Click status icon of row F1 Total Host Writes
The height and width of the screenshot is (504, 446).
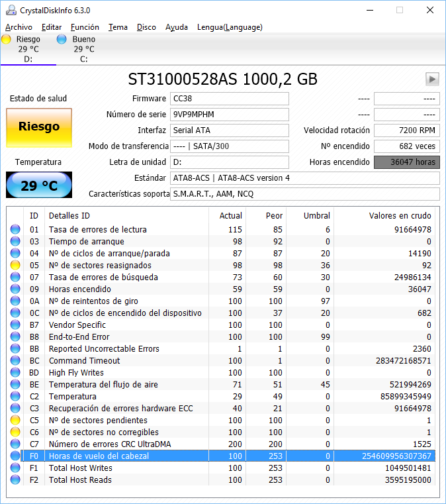(15, 468)
